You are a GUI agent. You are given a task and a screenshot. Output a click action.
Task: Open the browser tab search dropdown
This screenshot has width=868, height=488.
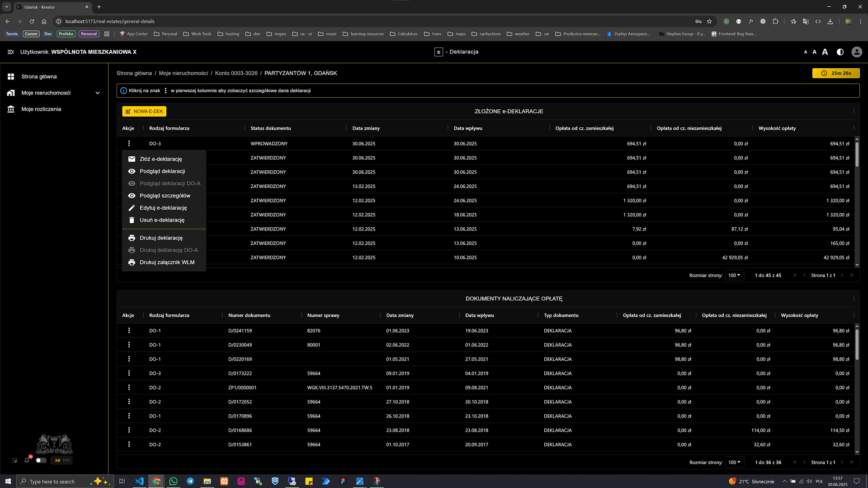coord(7,7)
